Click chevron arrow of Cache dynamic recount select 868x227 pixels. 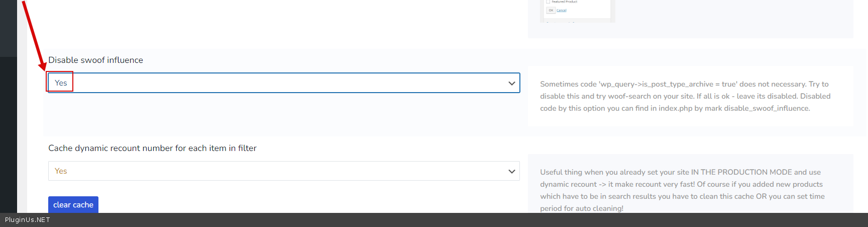point(511,172)
